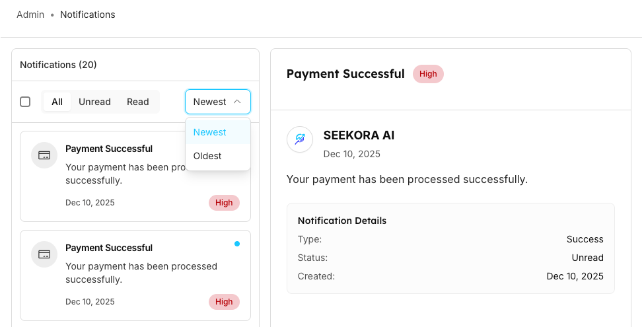The width and height of the screenshot is (644, 327).
Task: Choose Oldest in the sort menu
Action: 207,156
